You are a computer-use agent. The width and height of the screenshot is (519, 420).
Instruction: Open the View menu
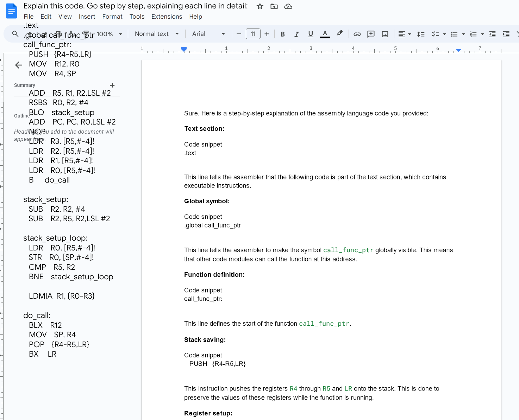pos(65,17)
